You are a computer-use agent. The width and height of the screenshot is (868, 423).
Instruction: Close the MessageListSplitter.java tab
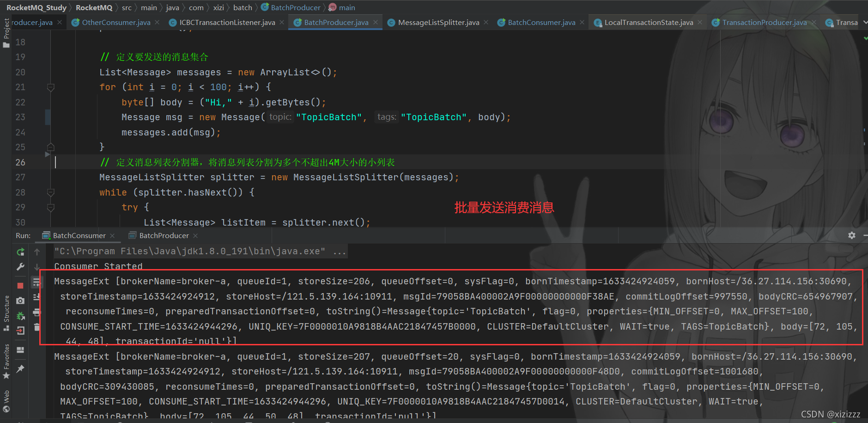tap(486, 22)
